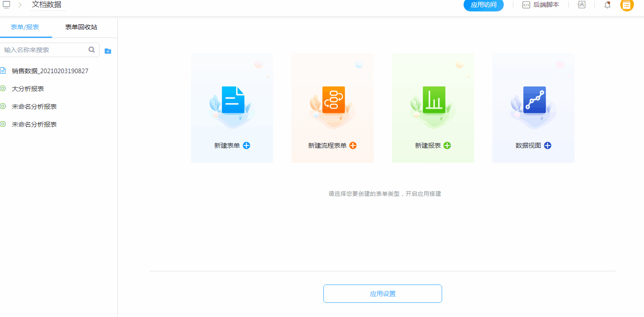The image size is (644, 317).
Task: Open notifications via the bell icon
Action: (x=607, y=5)
